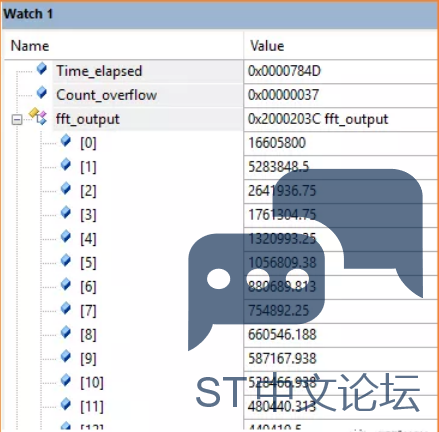This screenshot has width=439, height=432.
Task: Select array element [3]
Action: [x=88, y=215]
